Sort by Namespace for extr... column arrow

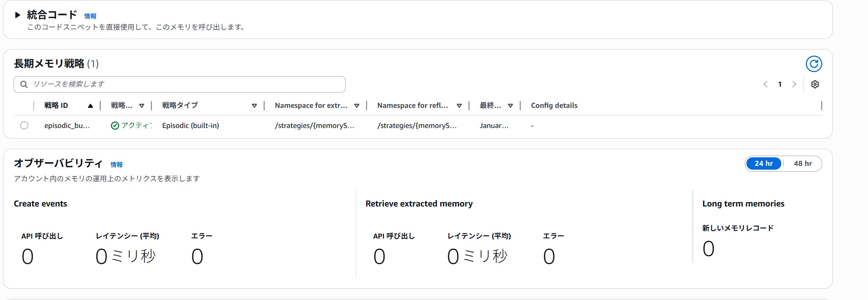pyautogui.click(x=356, y=106)
